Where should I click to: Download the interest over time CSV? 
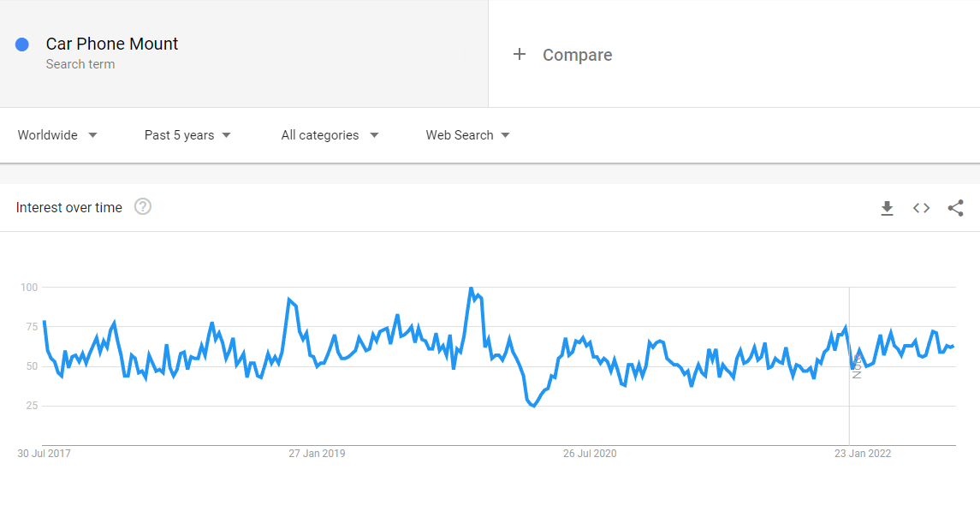[x=887, y=208]
